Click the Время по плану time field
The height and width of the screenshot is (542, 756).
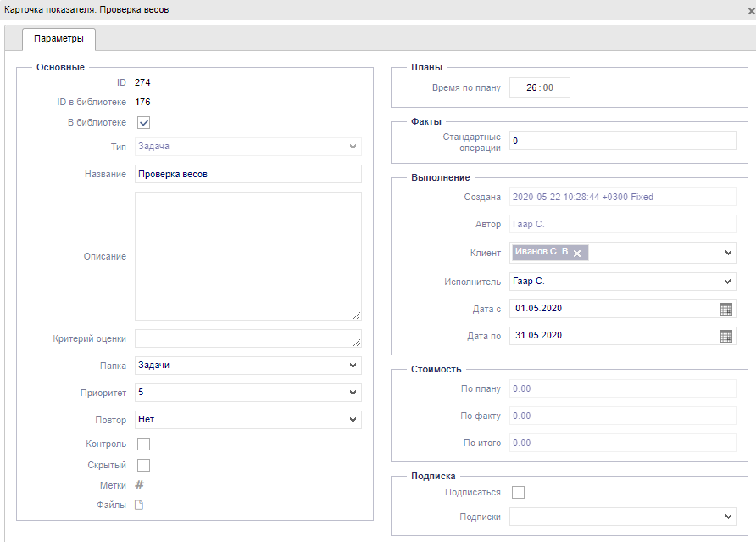click(x=539, y=87)
